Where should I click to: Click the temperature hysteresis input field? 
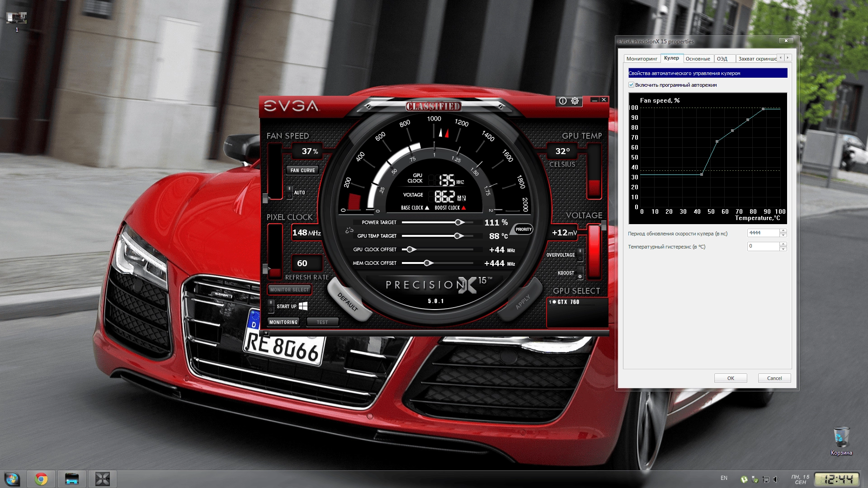pyautogui.click(x=763, y=246)
